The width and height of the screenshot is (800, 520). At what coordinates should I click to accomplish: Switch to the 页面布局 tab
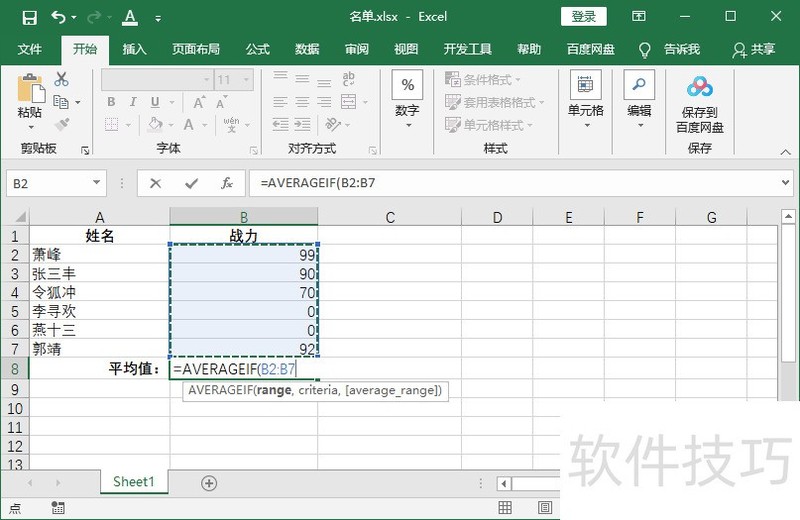tap(196, 49)
